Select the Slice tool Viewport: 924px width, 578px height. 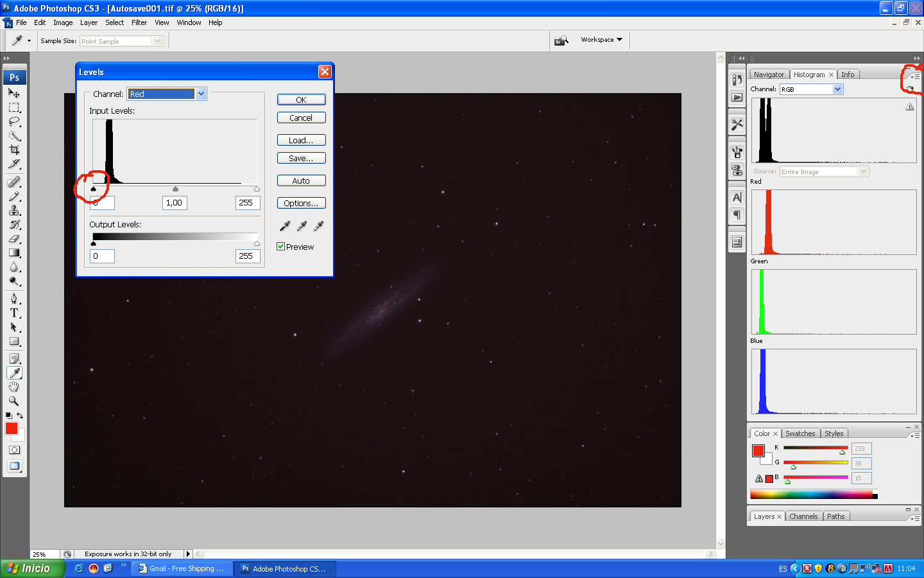[14, 164]
